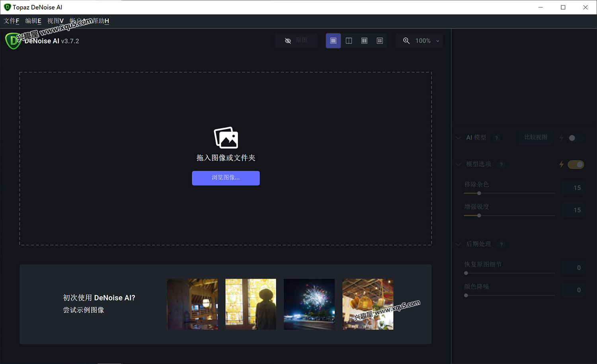
Task: Click the 浏览图像... button
Action: pyautogui.click(x=226, y=178)
